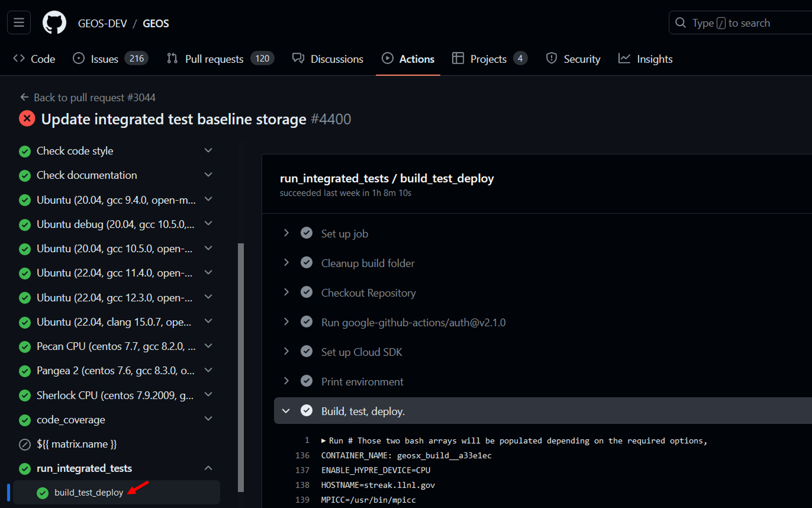This screenshot has height=508, width=812.
Task: Open the Pull requests tab
Action: (214, 59)
